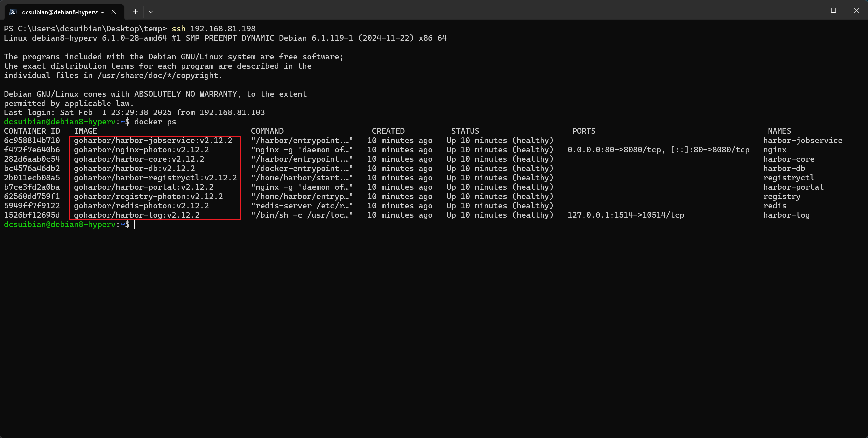This screenshot has width=868, height=438.
Task: Click image goharbor/harbor-registryctl:v2.12.2
Action: 155,178
